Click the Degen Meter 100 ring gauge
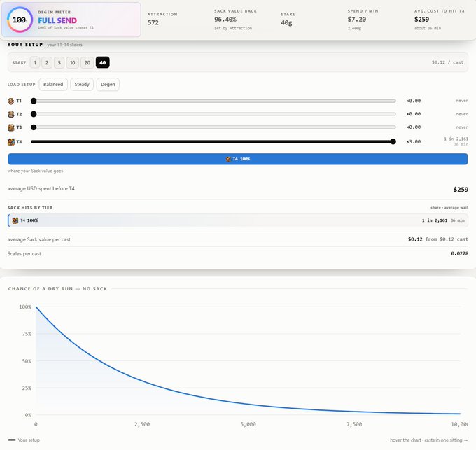The image size is (476, 450). (20, 20)
